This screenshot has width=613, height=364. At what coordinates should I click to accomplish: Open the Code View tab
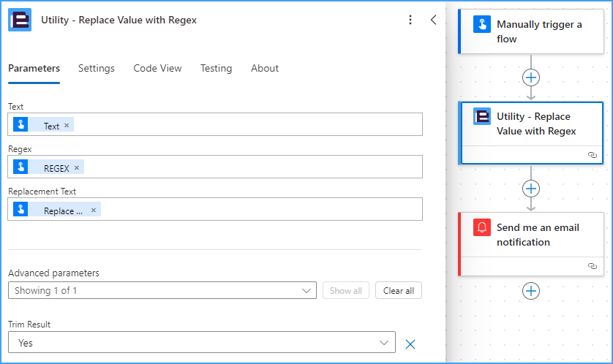click(x=157, y=69)
